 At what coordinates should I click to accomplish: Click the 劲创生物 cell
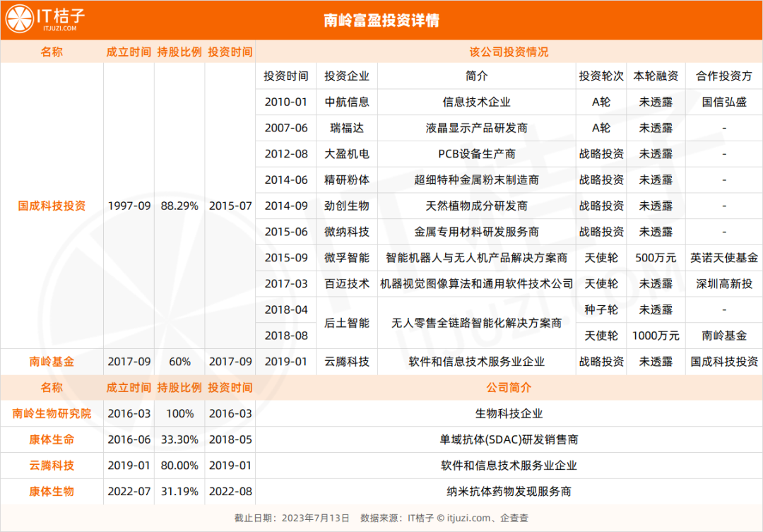(x=347, y=206)
